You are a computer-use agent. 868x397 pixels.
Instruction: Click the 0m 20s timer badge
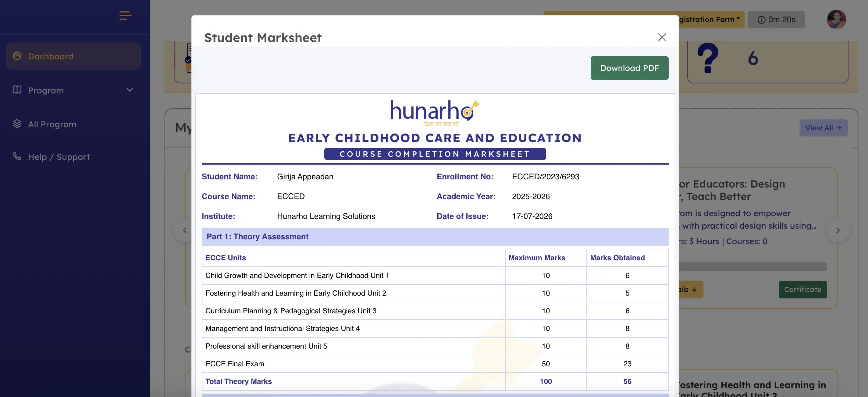point(776,19)
